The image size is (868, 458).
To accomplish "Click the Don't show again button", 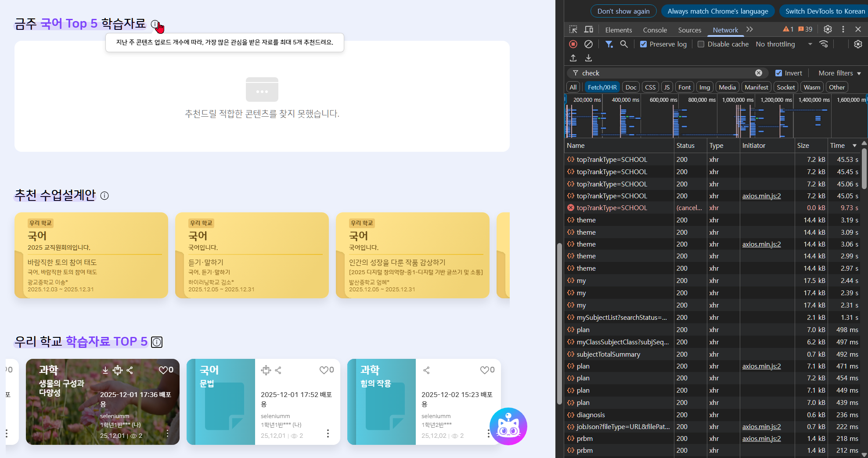I will pyautogui.click(x=623, y=11).
